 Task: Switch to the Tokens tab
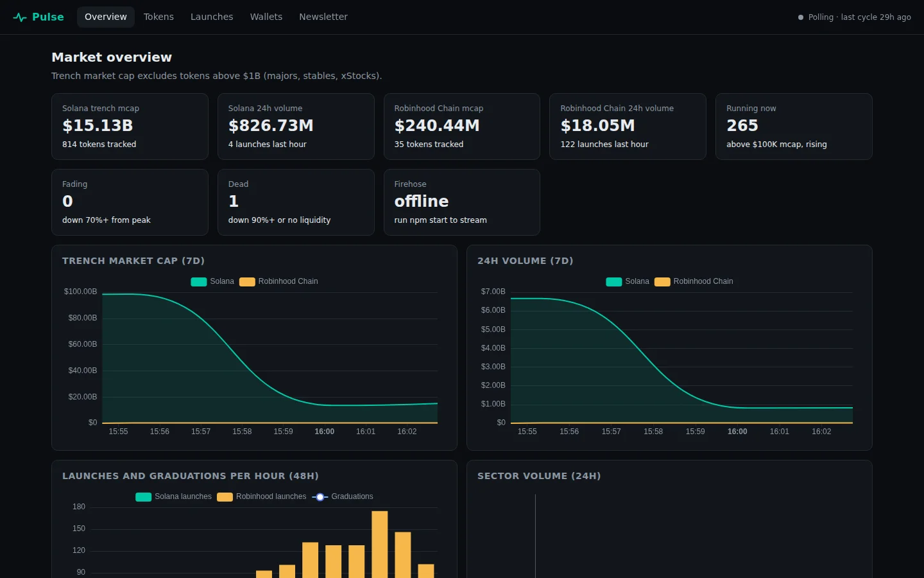point(158,17)
